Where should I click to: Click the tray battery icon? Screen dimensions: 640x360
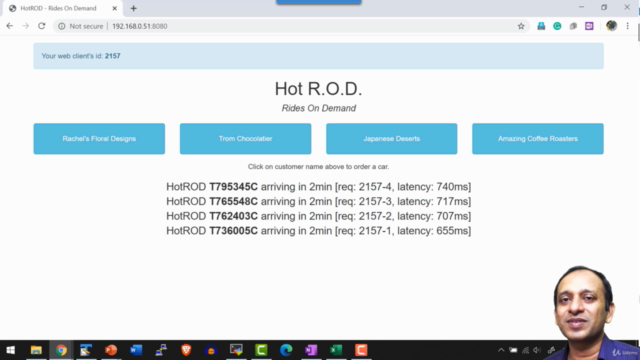coord(513,350)
